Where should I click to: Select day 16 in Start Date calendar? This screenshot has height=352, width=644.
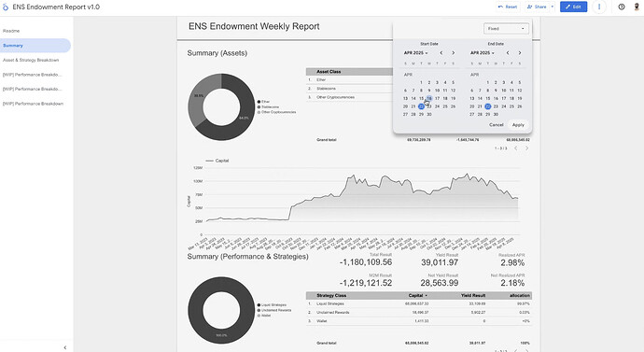428,99
